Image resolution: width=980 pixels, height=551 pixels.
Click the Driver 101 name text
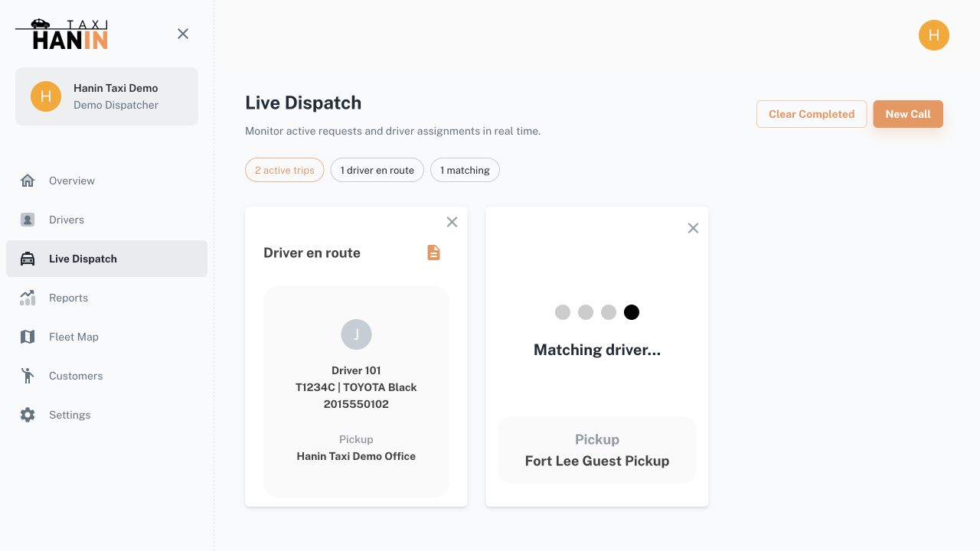tap(356, 370)
